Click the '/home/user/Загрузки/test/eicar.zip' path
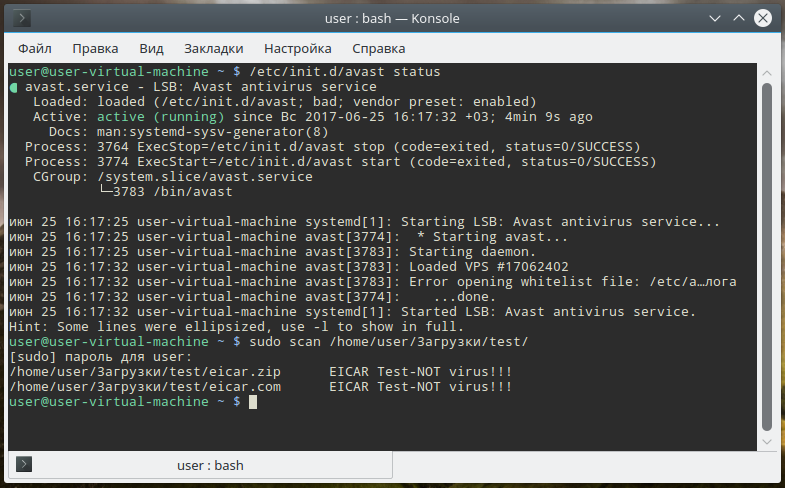The width and height of the screenshot is (785, 488). (x=145, y=372)
